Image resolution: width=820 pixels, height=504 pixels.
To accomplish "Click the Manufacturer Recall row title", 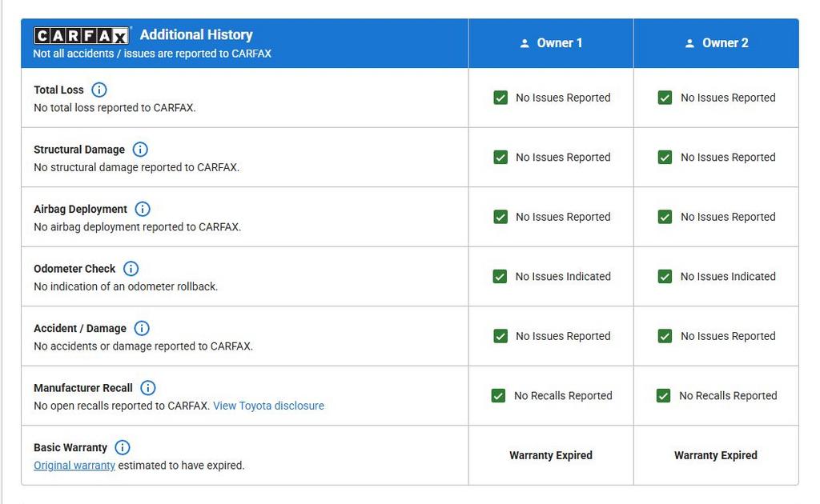I will (83, 388).
